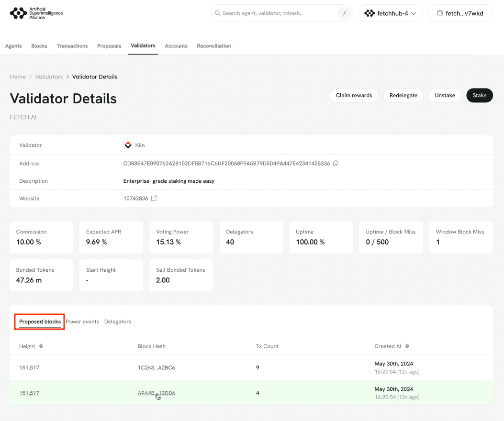Click the search magnifier icon
Viewport: 504px width, 421px height.
[x=217, y=13]
